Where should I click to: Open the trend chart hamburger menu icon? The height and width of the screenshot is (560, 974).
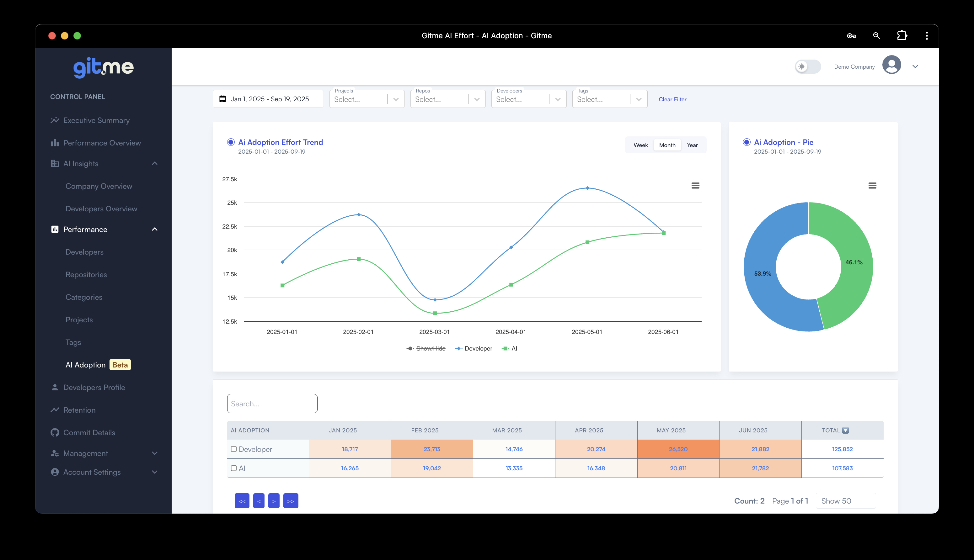pyautogui.click(x=695, y=185)
